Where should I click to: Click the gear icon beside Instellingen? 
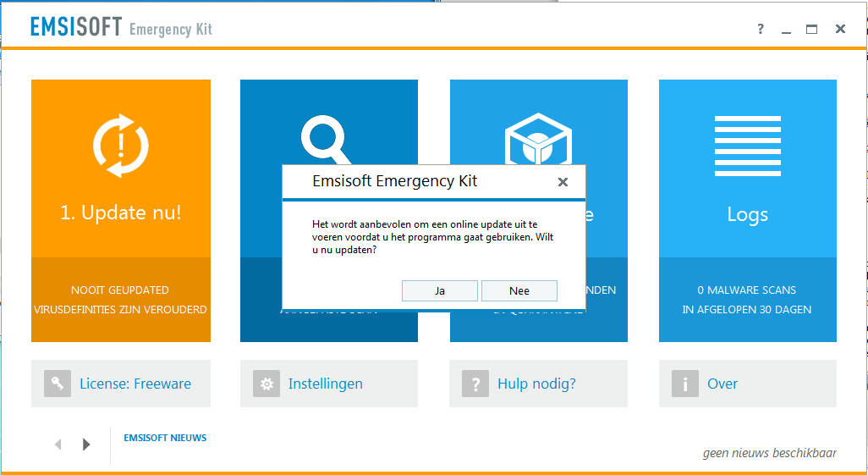coord(266,384)
